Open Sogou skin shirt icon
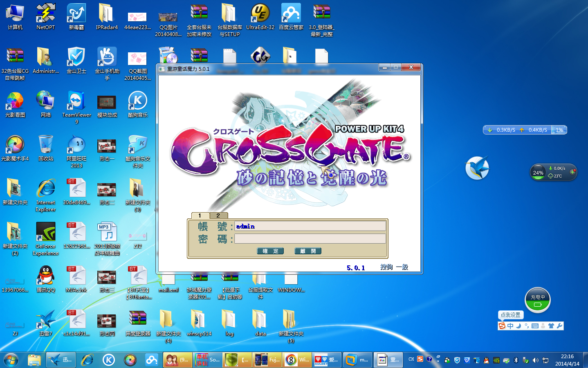 tap(551, 326)
